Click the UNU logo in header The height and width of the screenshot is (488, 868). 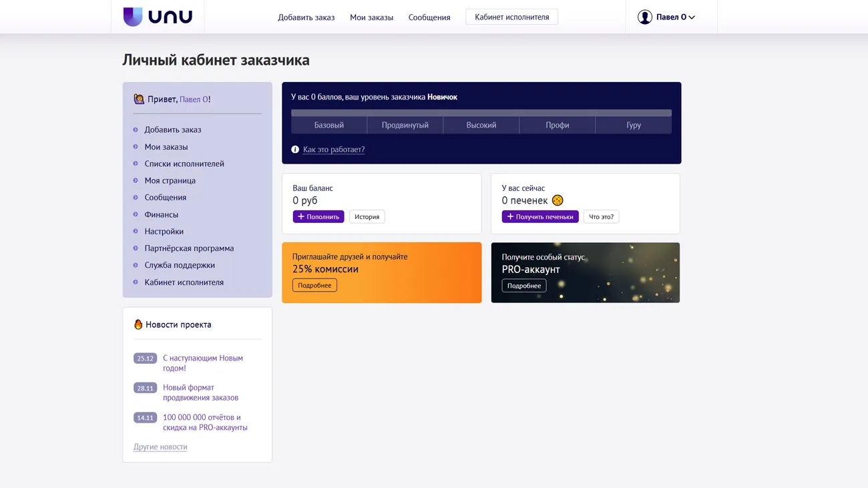tap(158, 17)
